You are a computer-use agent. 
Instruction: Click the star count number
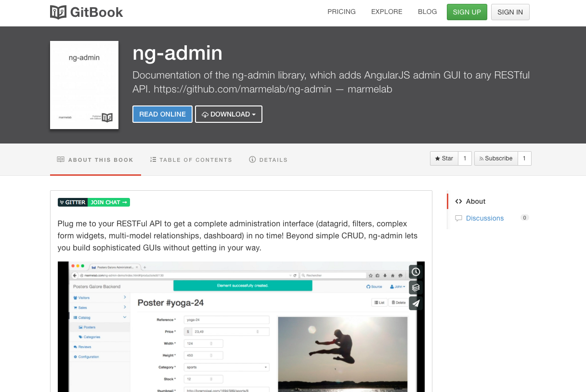tap(465, 158)
